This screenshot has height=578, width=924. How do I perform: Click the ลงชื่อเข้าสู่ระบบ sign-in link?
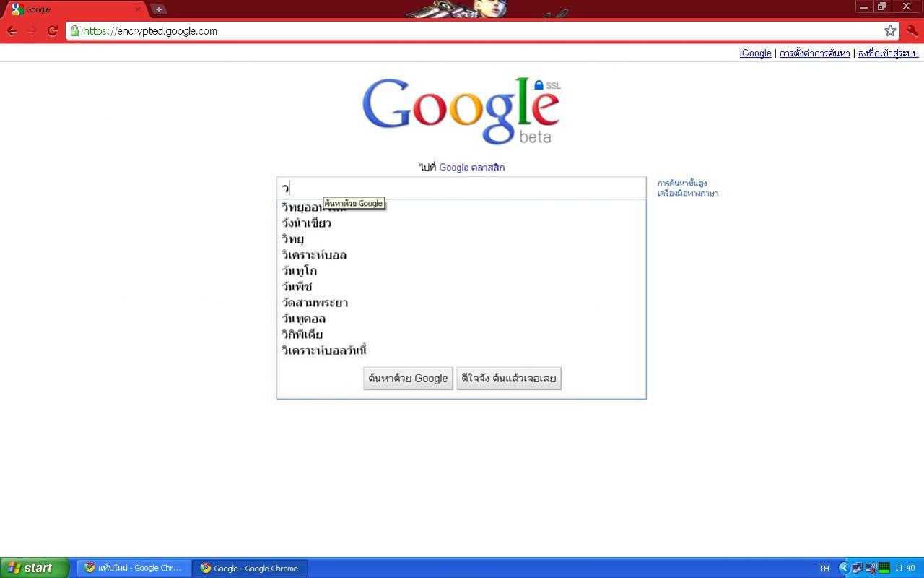[x=888, y=53]
